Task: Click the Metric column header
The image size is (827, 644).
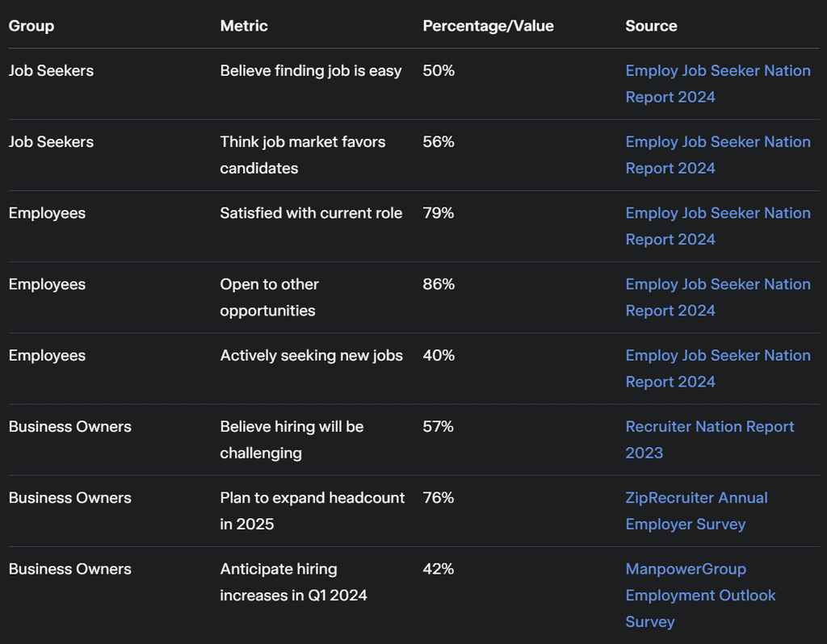Action: [x=244, y=26]
